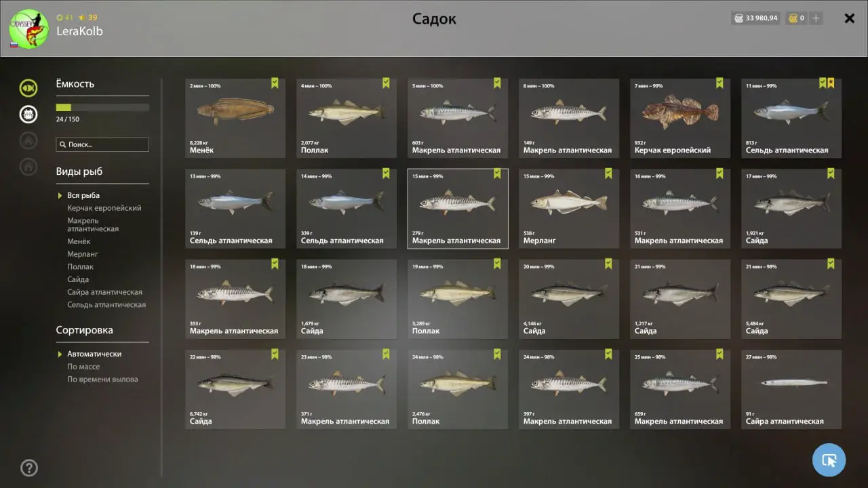Click the capacity bar under Ёмкость
Screen dimensions: 868x488
pos(102,108)
